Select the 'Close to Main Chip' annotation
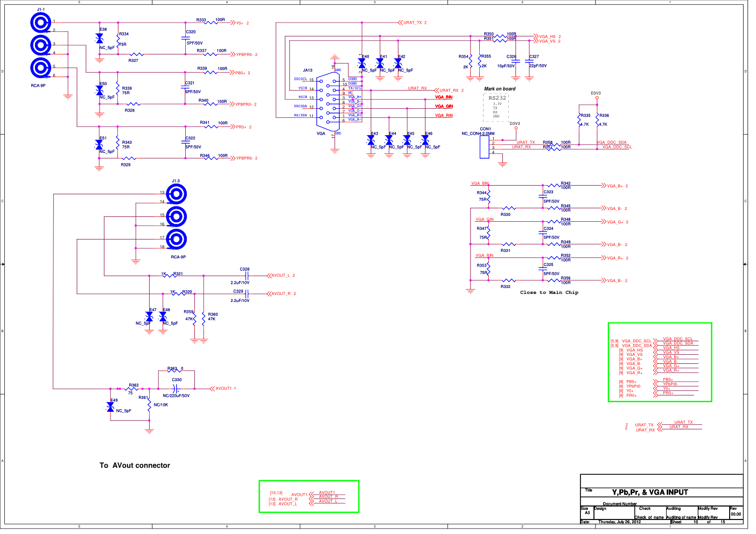This screenshot has width=756, height=534. tap(549, 293)
